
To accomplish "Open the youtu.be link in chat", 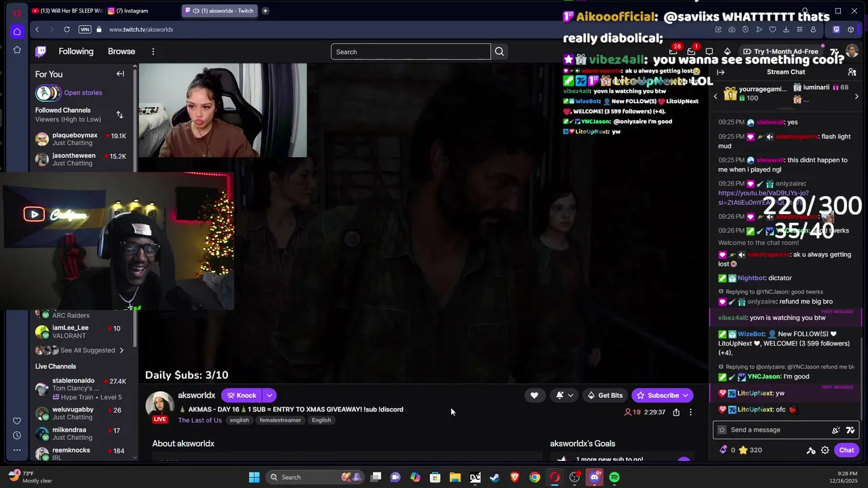I will tap(764, 198).
